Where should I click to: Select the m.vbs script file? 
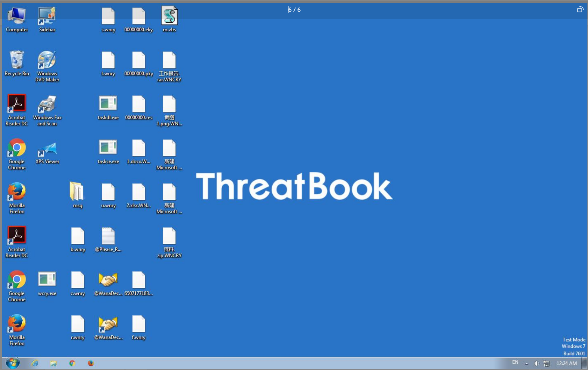(169, 19)
